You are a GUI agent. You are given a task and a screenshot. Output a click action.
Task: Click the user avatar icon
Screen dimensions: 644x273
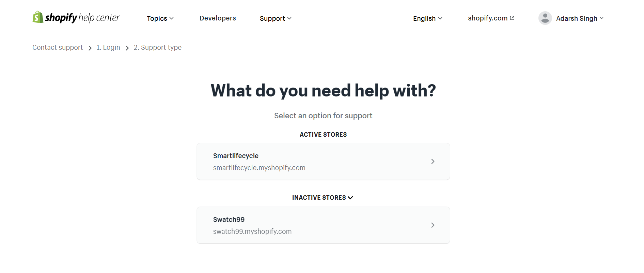545,18
